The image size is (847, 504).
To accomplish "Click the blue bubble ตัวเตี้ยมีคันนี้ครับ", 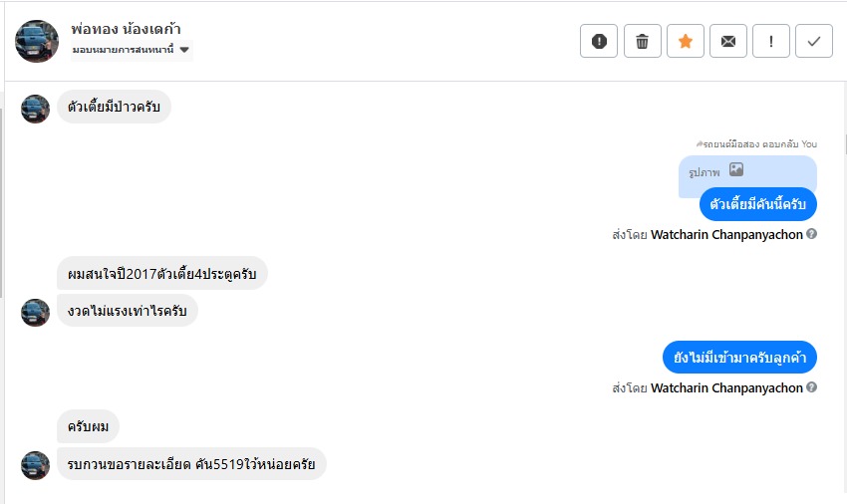I will [758, 204].
